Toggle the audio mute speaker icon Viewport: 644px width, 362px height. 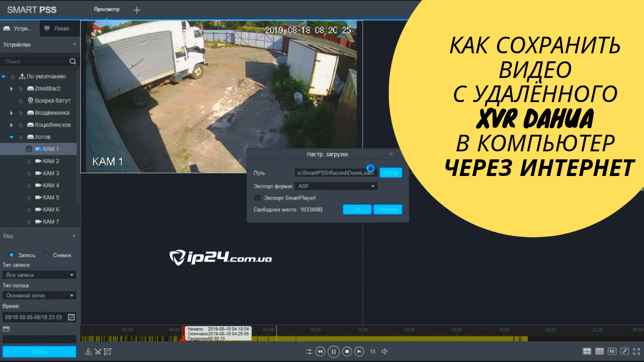(385, 351)
